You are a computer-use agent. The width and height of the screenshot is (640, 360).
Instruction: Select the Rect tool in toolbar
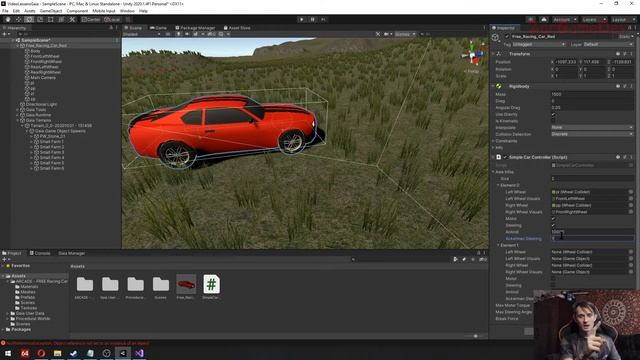pyautogui.click(x=50, y=19)
